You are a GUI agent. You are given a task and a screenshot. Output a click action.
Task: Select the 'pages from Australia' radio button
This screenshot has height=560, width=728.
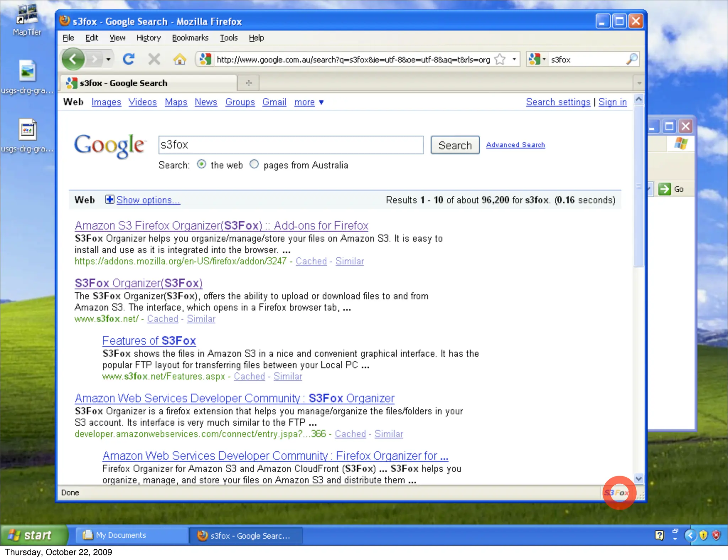coord(254,164)
